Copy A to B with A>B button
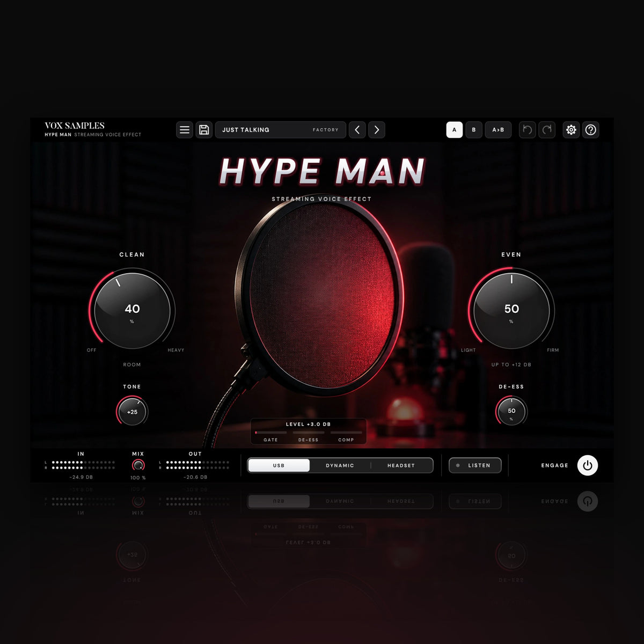This screenshot has height=644, width=644. (x=499, y=130)
